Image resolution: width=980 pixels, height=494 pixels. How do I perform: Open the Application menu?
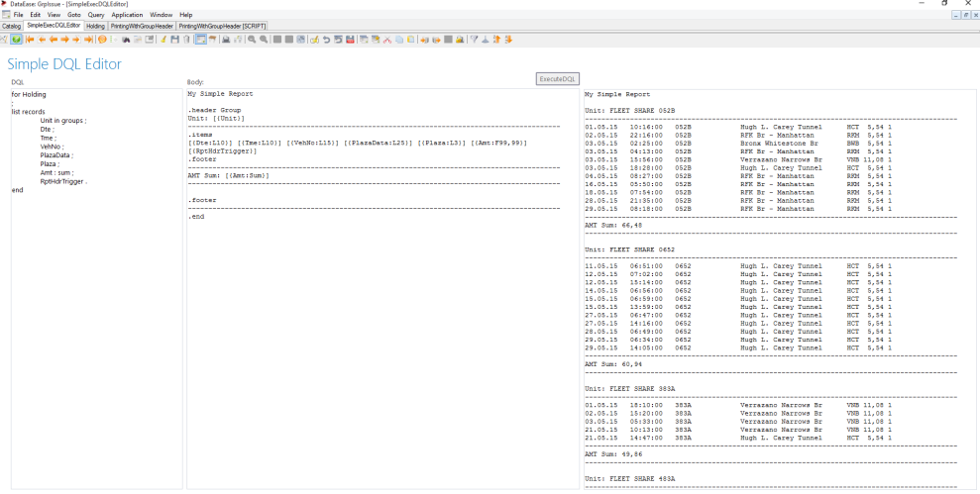coord(127,15)
